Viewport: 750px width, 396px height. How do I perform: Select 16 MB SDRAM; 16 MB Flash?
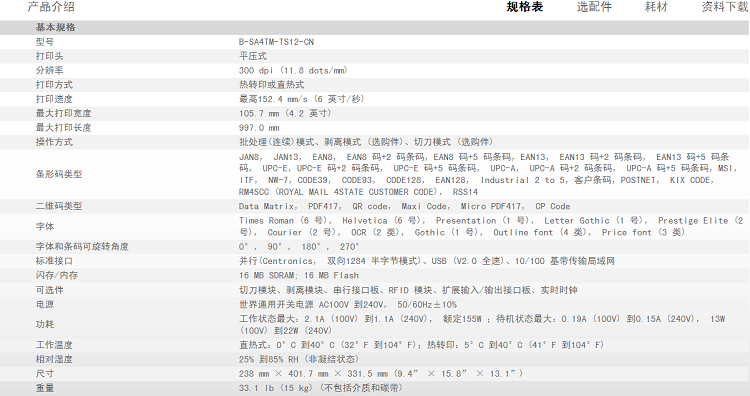tap(299, 275)
